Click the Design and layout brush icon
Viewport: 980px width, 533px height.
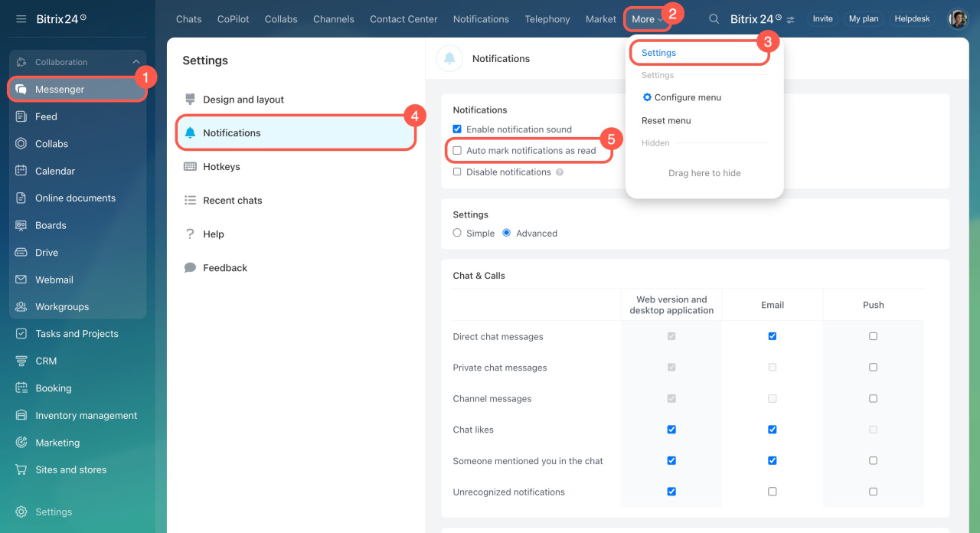190,100
